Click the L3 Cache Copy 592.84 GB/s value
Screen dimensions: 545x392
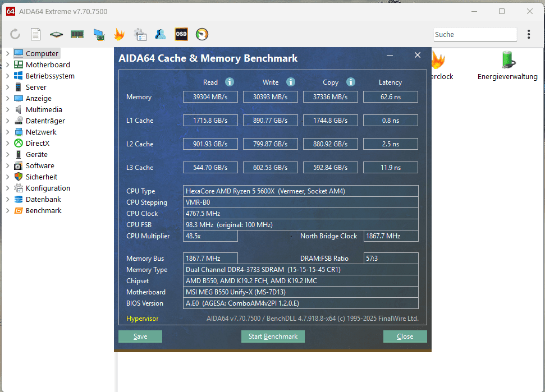(x=330, y=167)
